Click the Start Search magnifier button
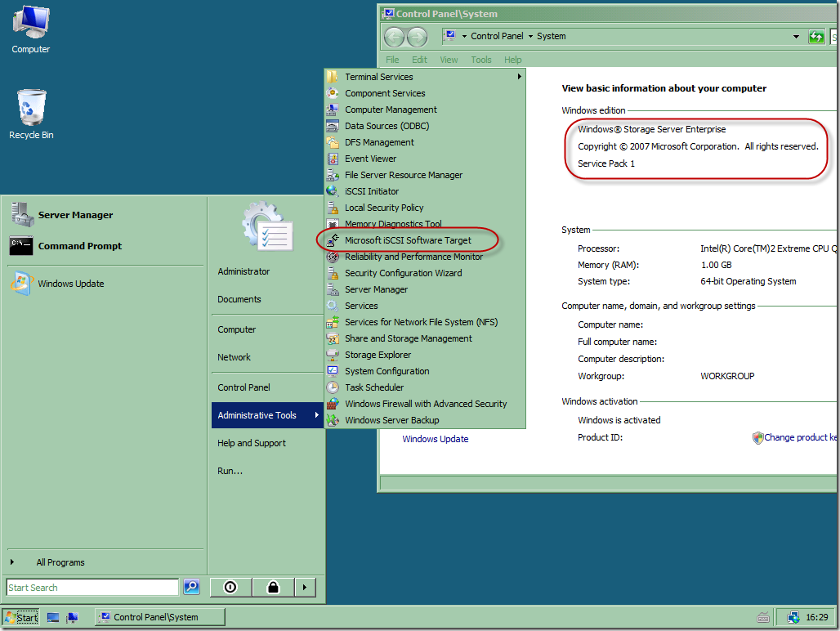The height and width of the screenshot is (631, 840). click(191, 587)
